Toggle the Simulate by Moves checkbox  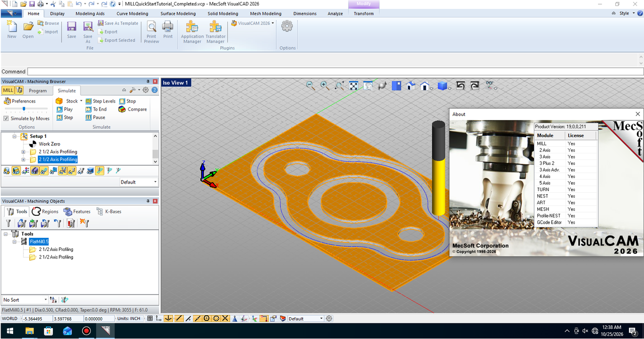coord(6,119)
